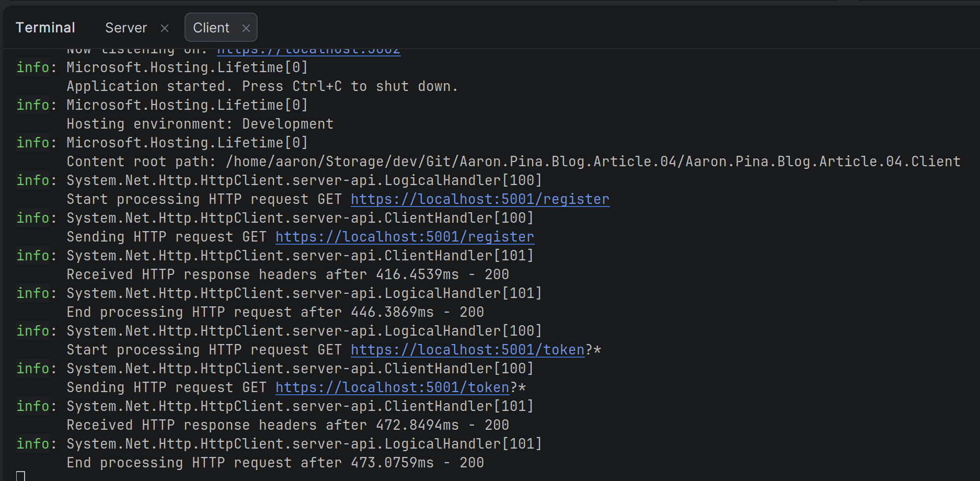Click the Terminal panel title
Viewport: 980px width, 481px height.
(45, 28)
